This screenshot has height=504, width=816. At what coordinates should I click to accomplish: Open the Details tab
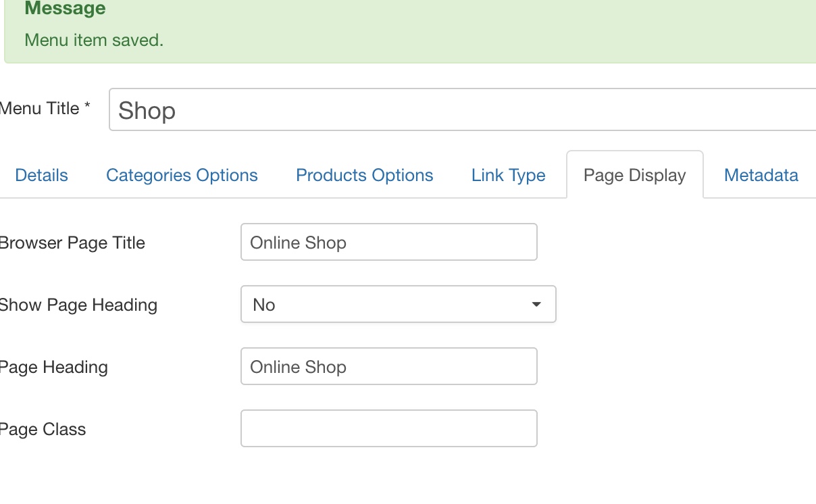point(41,176)
